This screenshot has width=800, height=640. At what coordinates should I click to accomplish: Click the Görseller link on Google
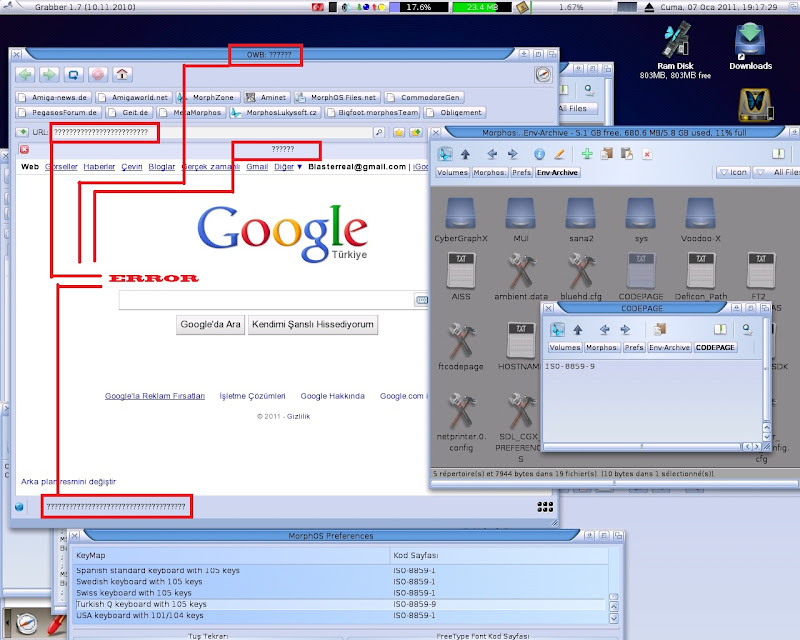61,166
